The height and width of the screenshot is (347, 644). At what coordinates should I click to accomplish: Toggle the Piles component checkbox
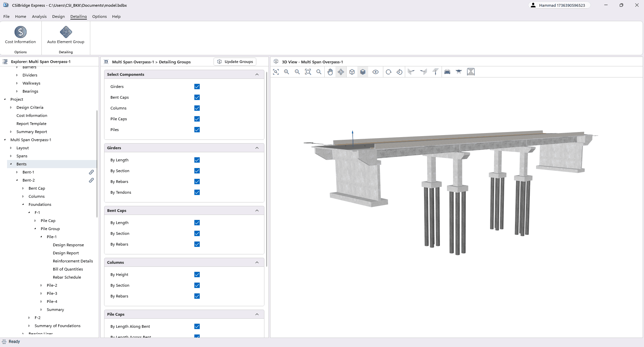[197, 130]
